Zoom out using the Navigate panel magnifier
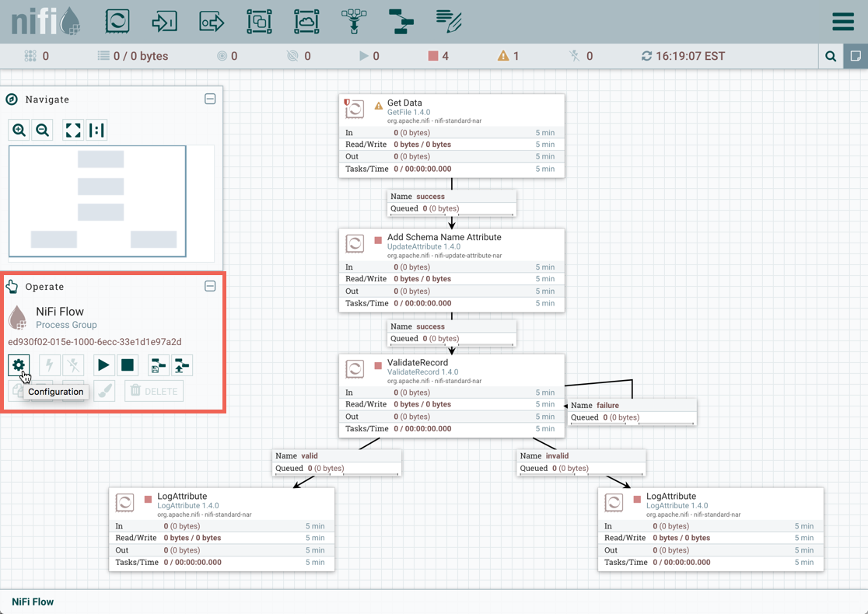868x614 pixels. click(43, 129)
